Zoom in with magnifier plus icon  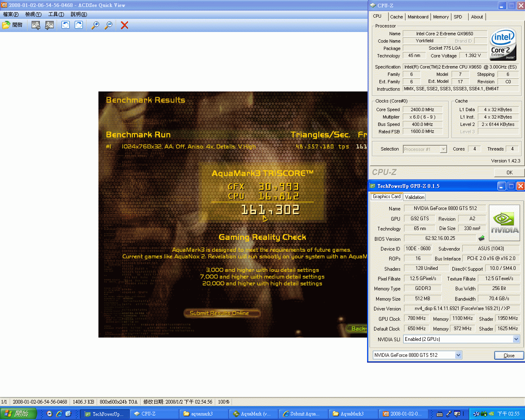[x=95, y=25]
